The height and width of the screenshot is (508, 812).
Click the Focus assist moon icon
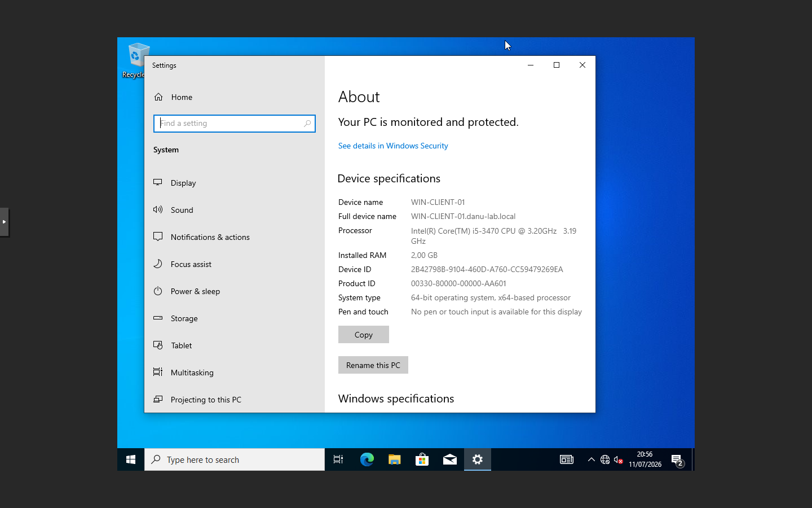pyautogui.click(x=158, y=264)
